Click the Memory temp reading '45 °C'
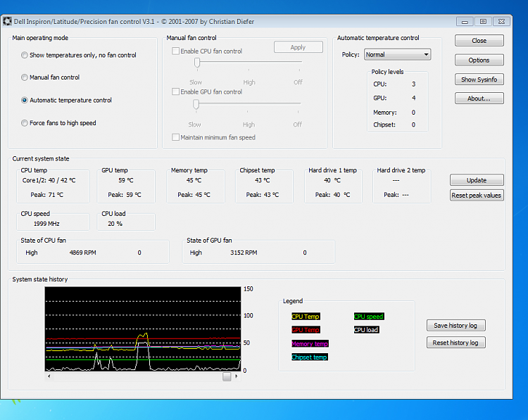 [194, 180]
